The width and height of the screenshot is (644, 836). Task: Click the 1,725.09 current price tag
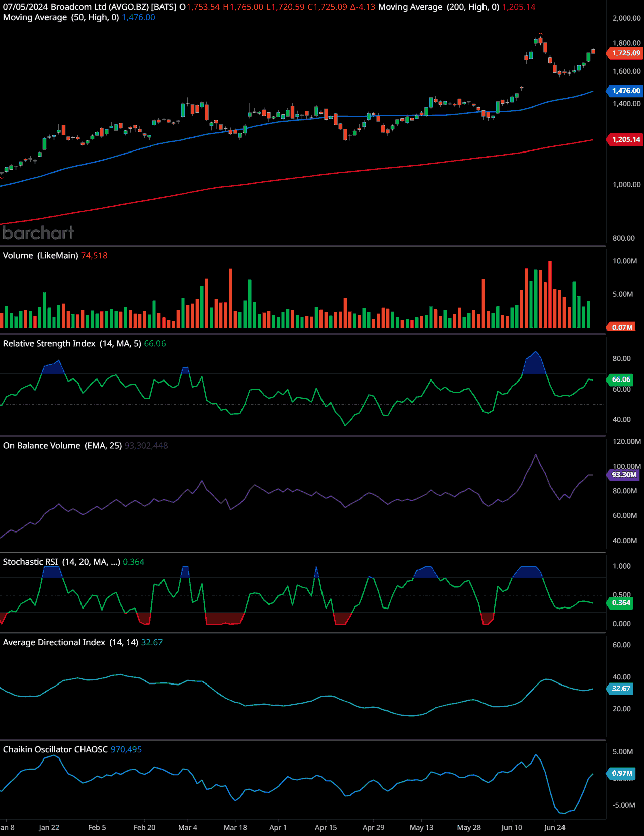click(625, 53)
